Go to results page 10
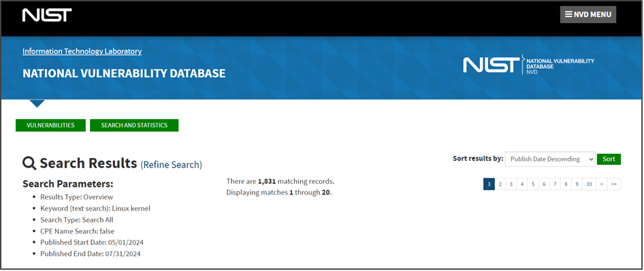The image size is (644, 271). pos(590,185)
